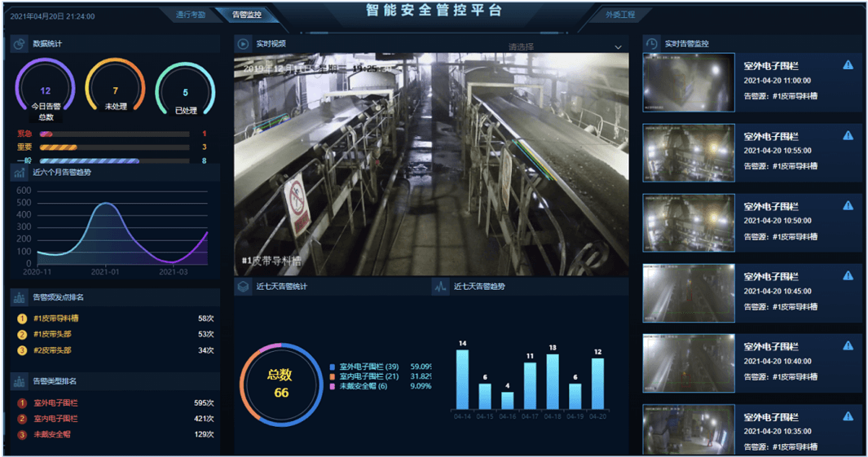Click the 数据统计 panel header icon

pos(20,44)
